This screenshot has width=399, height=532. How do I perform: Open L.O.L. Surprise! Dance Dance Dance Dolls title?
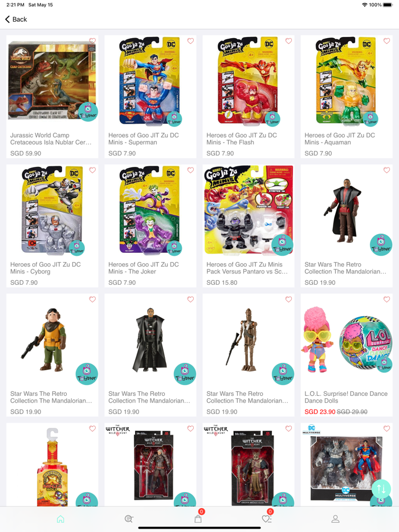[345, 398]
